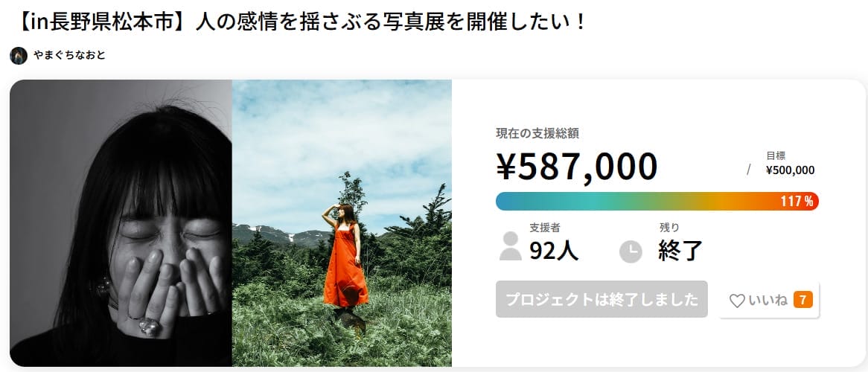This screenshot has width=868, height=372.
Task: Click the やまぐちなおと profile avatar
Action: (19, 55)
